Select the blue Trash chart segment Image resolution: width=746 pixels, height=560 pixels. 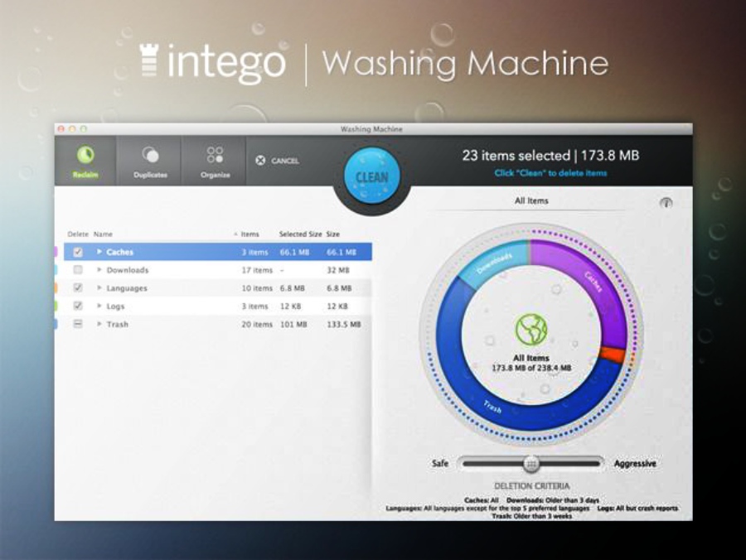coord(492,407)
